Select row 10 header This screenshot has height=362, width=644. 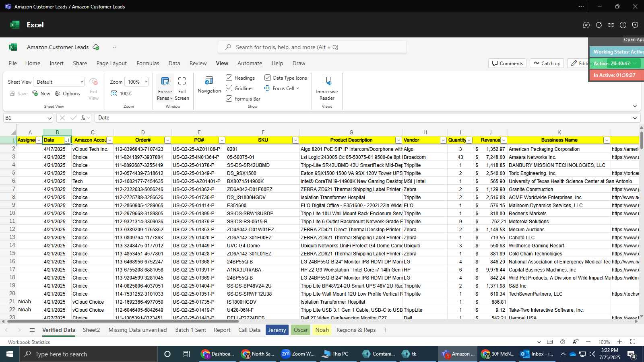8,213
